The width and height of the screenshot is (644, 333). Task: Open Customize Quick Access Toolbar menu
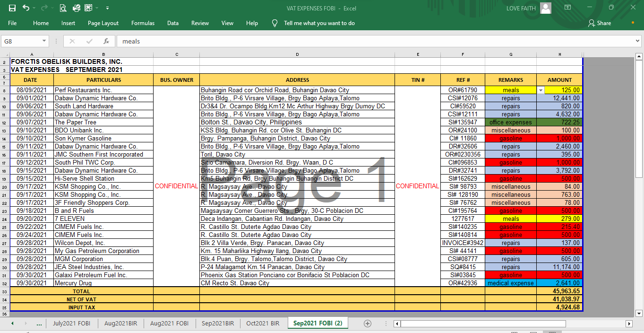click(108, 8)
